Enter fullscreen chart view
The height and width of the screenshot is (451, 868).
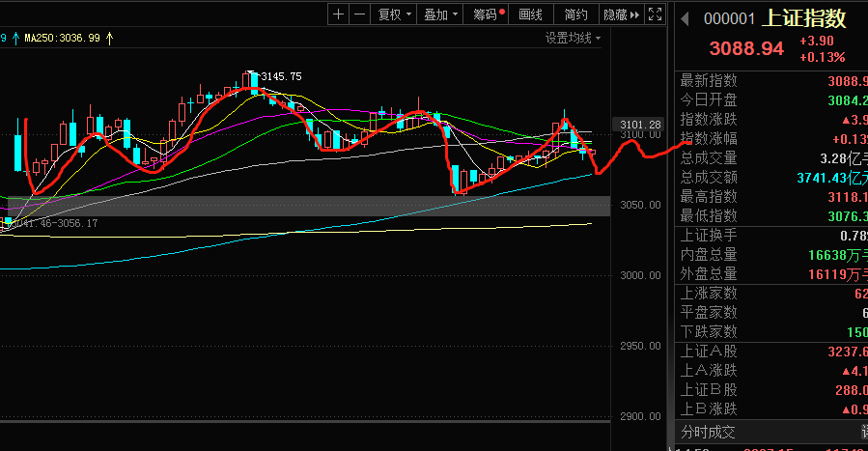pos(656,14)
